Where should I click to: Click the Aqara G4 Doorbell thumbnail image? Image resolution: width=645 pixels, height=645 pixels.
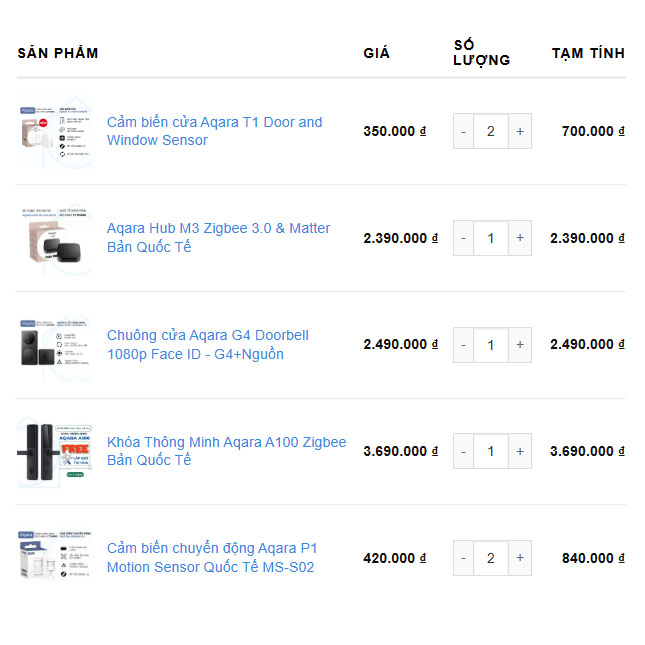click(x=55, y=345)
